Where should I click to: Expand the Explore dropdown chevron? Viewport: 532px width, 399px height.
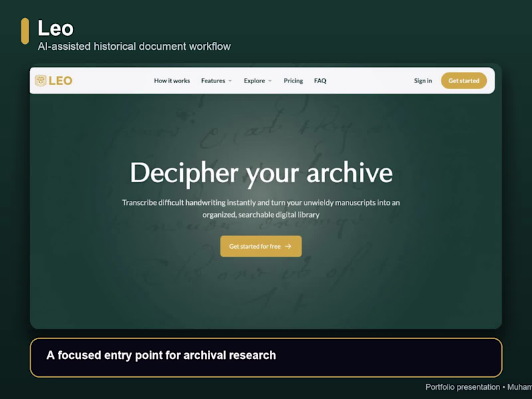(x=270, y=80)
